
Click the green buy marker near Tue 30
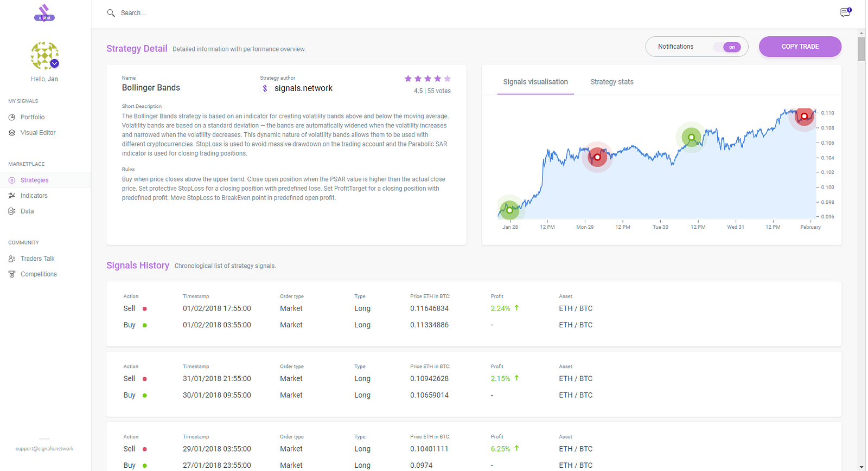tap(692, 137)
